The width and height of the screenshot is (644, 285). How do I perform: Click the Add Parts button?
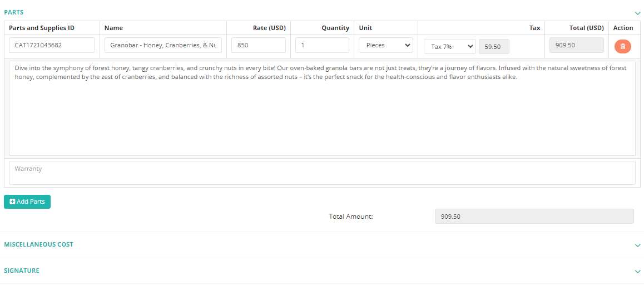(27, 202)
